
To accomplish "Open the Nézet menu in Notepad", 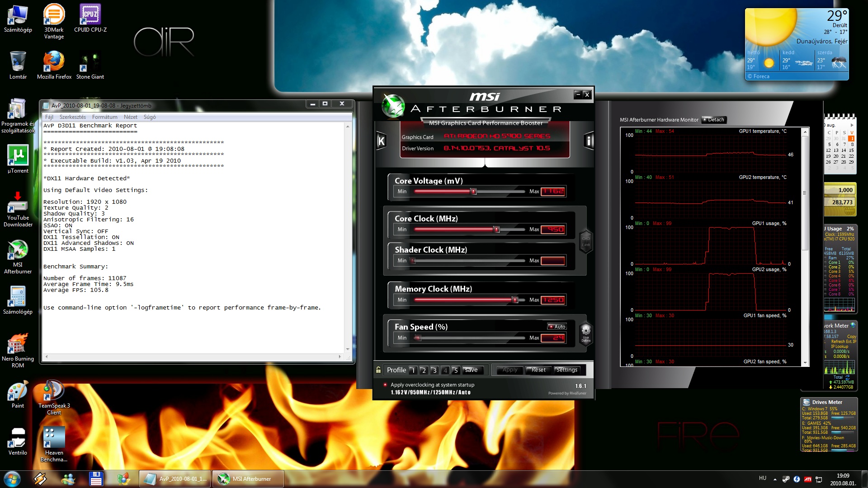I will [131, 117].
